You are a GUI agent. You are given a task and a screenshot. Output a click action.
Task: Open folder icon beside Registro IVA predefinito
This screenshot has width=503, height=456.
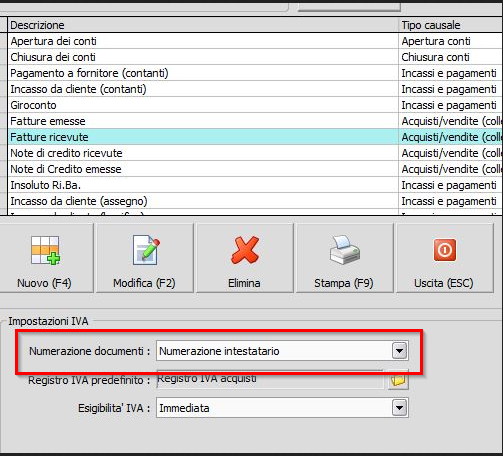click(398, 380)
